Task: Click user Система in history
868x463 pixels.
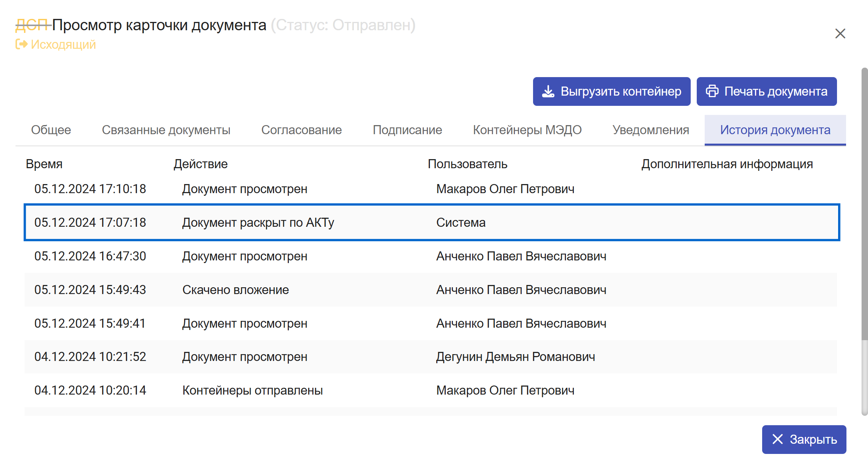Action: pos(461,223)
